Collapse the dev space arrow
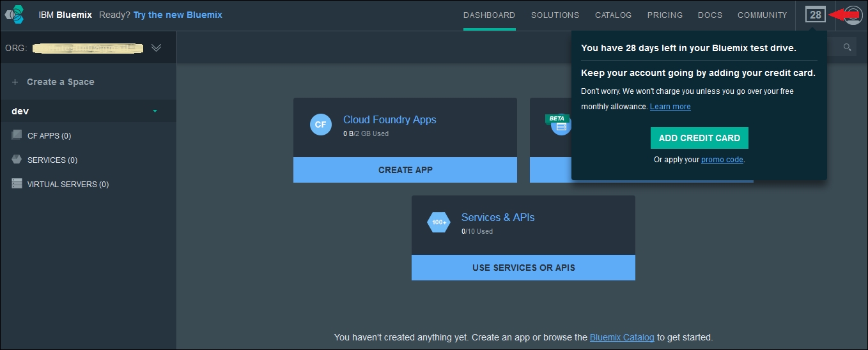This screenshot has width=868, height=350. coord(155,111)
